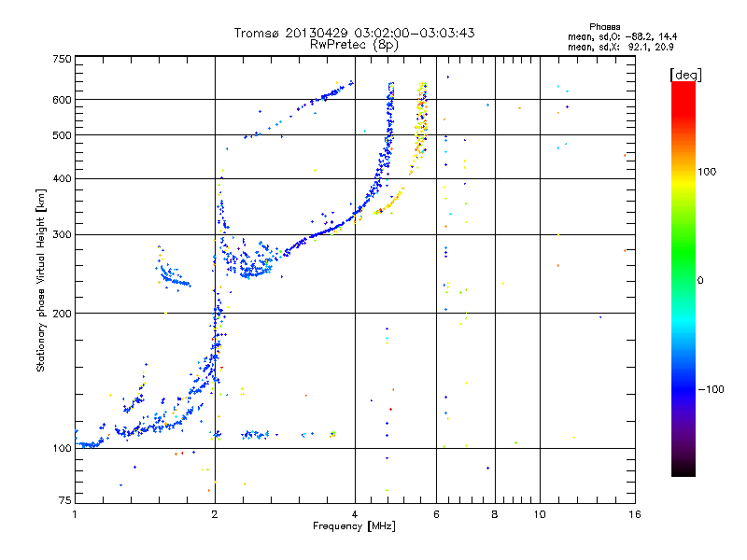Click the colorbar tick label "-100"
The width and height of the screenshot is (747, 560).
point(711,389)
